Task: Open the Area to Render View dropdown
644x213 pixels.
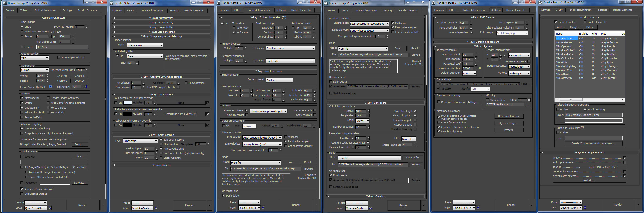Action: pos(35,58)
